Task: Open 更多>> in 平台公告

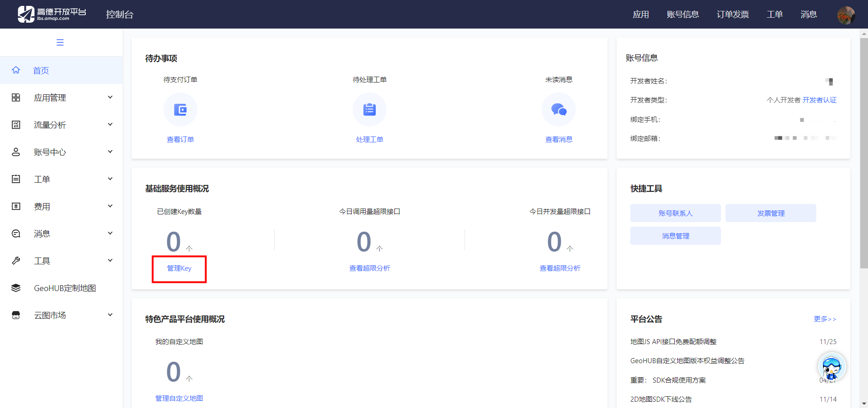Action: click(824, 319)
